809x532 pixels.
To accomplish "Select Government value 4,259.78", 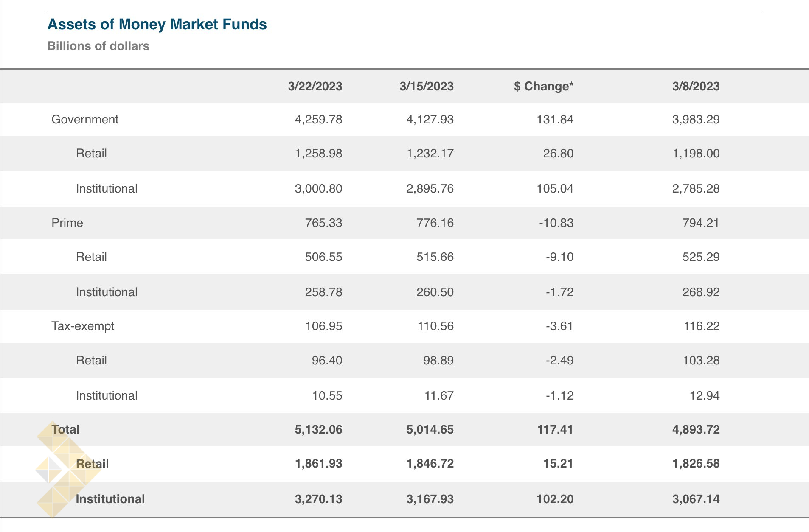I will [x=318, y=119].
